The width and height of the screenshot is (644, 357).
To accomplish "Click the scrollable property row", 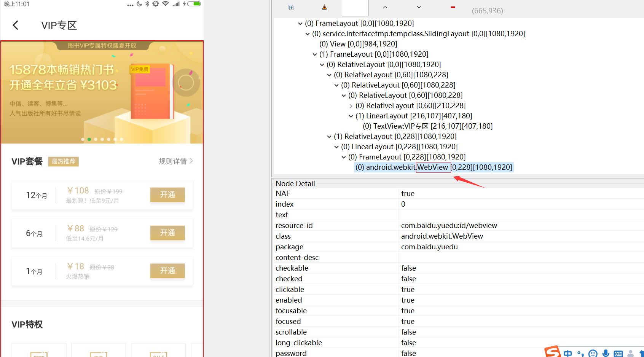I will tap(459, 332).
